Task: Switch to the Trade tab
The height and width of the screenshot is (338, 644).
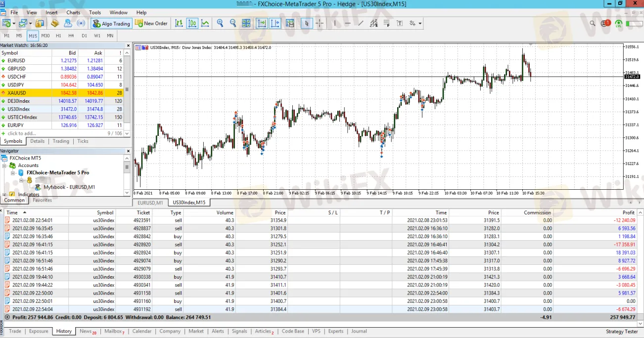Action: (x=15, y=331)
